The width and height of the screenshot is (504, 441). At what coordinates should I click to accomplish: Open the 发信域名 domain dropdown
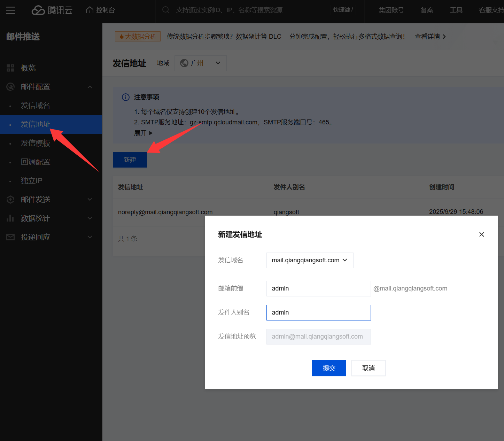pos(310,260)
